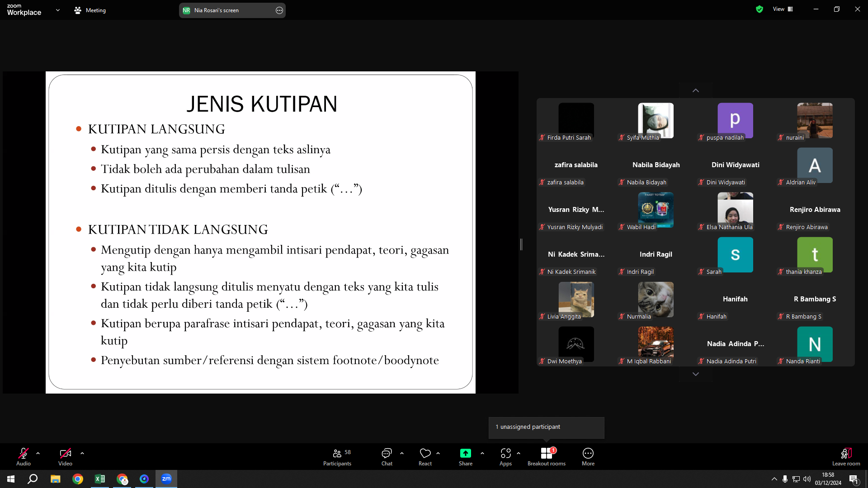The image size is (868, 488).
Task: Open Nia Rosari's screen share options
Action: [279, 10]
